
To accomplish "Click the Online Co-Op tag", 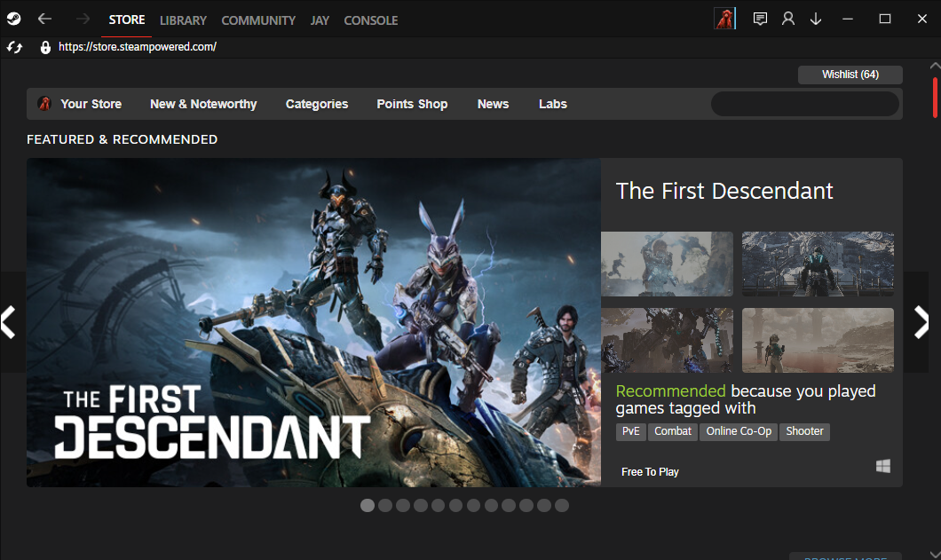I will click(x=739, y=431).
